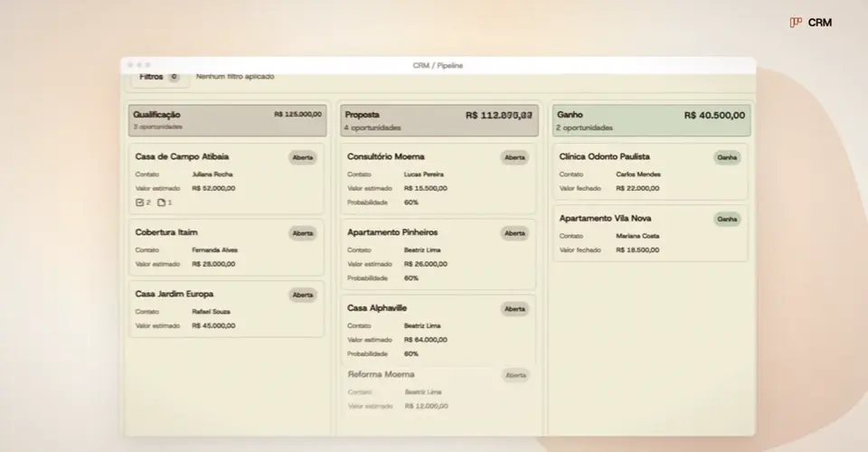
Task: Open the Apartamento Vila Nova card
Action: (x=650, y=233)
